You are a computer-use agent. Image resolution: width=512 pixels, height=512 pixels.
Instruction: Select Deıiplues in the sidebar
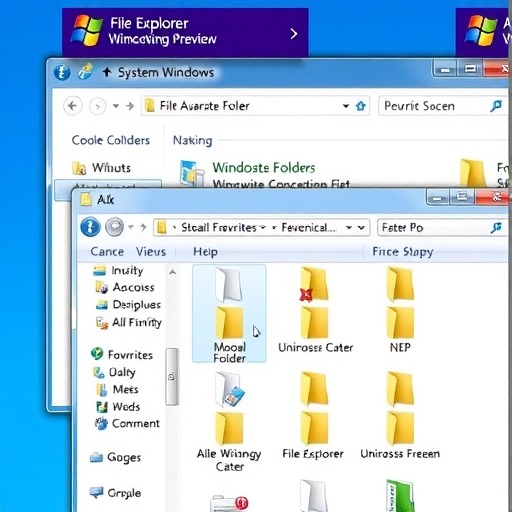click(128, 305)
